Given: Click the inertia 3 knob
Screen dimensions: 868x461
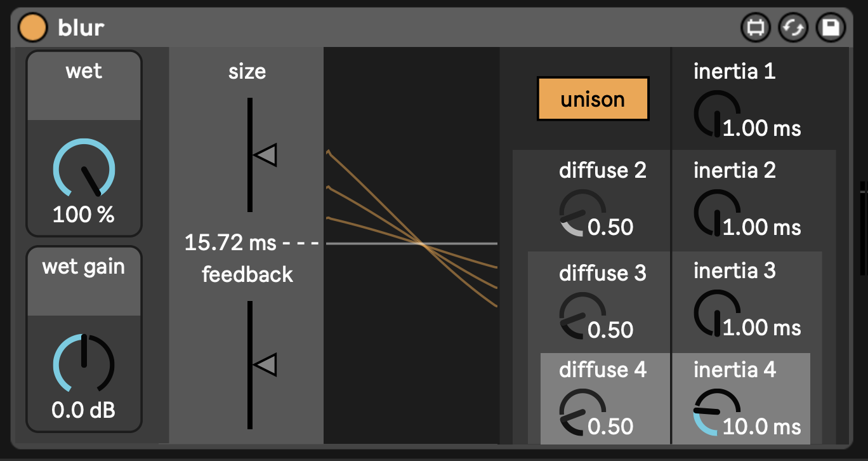Looking at the screenshot, I should point(717,314).
